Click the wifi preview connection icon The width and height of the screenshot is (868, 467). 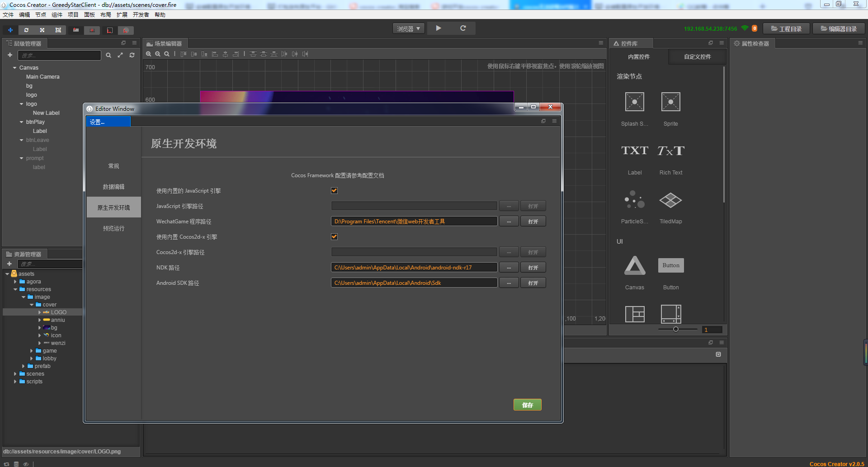[x=745, y=28]
